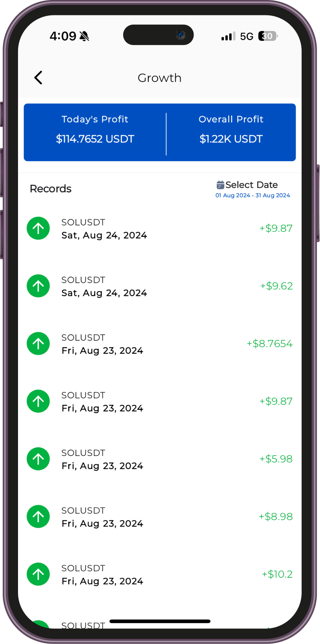Go back using the back arrow
Image resolution: width=320 pixels, height=644 pixels.
pos(38,78)
